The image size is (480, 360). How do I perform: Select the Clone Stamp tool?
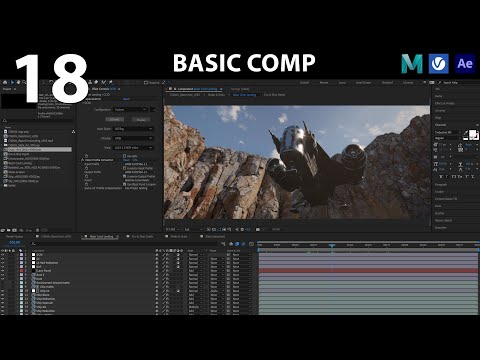point(90,82)
